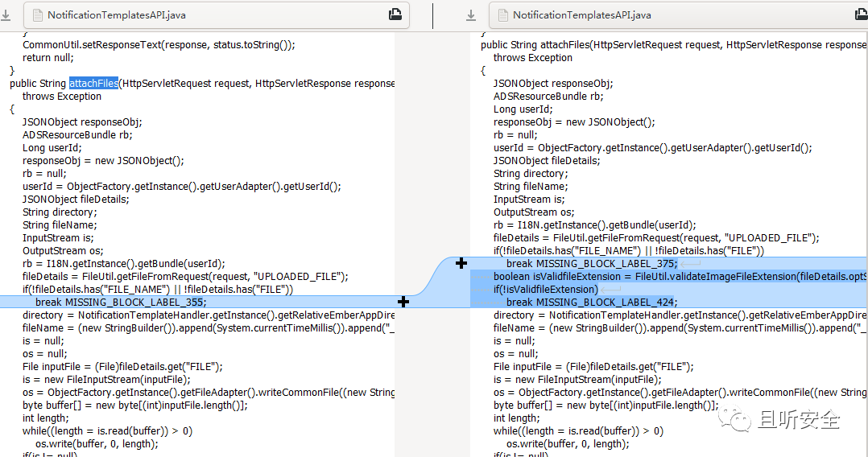
Task: Click the FileUtil.getFileFromRequest line in right pane
Action: coord(656,237)
